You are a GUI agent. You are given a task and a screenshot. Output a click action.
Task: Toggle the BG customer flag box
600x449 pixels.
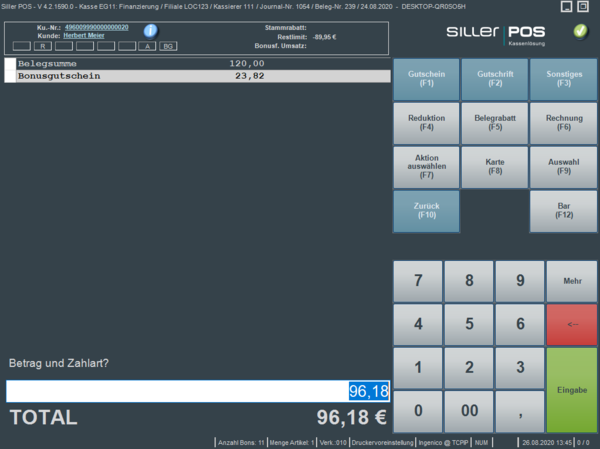click(x=168, y=46)
